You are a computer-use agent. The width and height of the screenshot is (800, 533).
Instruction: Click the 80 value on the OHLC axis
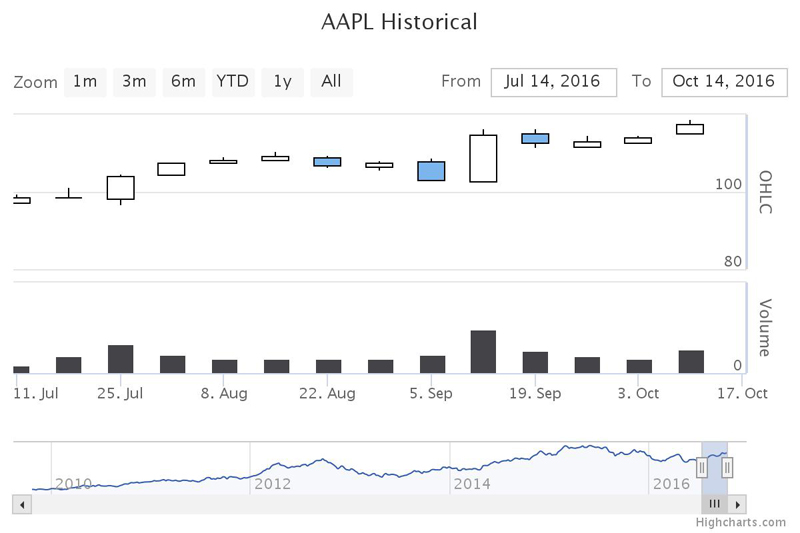tap(733, 261)
